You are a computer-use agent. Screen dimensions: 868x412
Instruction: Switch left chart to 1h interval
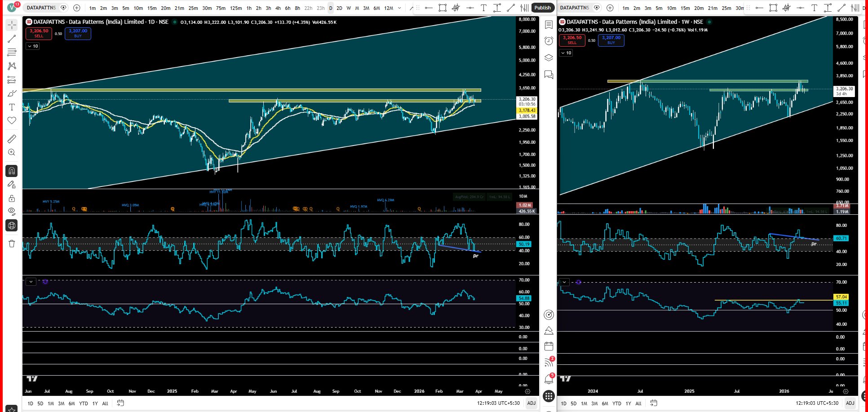coord(249,8)
